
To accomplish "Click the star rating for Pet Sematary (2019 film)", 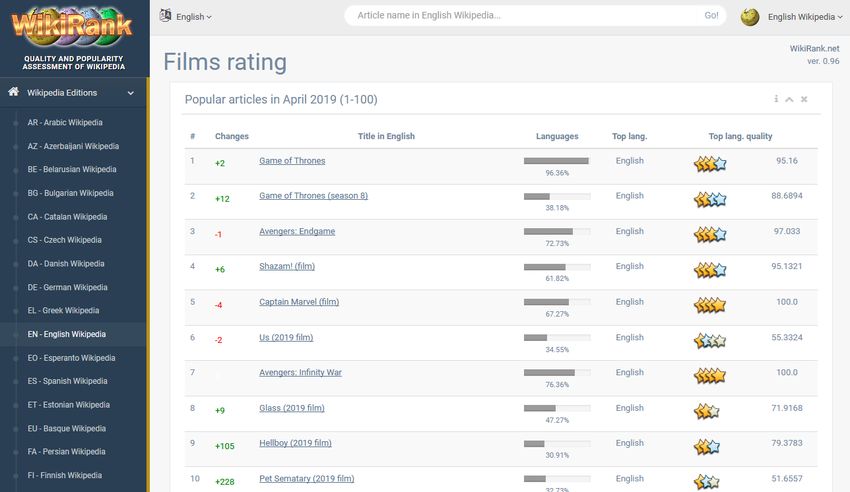I will coord(707,482).
